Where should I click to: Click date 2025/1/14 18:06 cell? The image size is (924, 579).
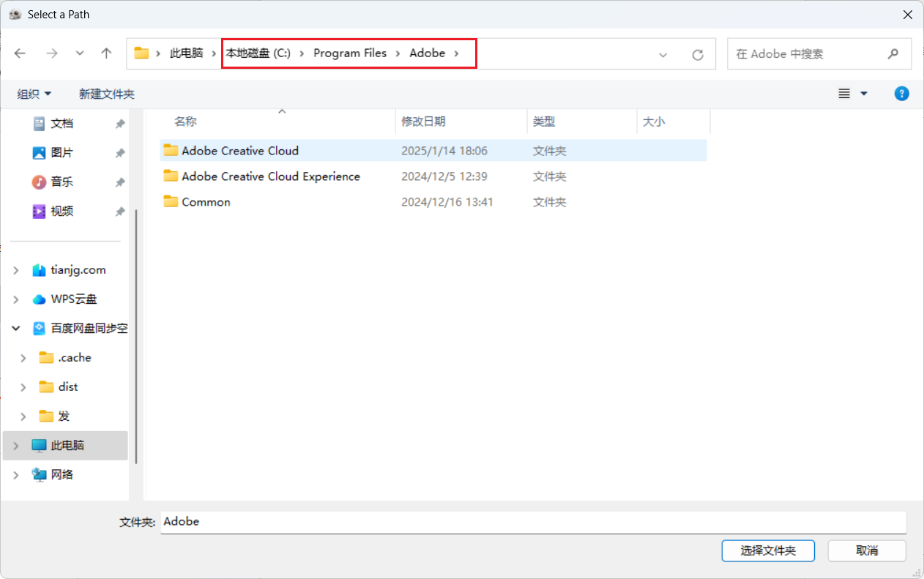(x=444, y=151)
